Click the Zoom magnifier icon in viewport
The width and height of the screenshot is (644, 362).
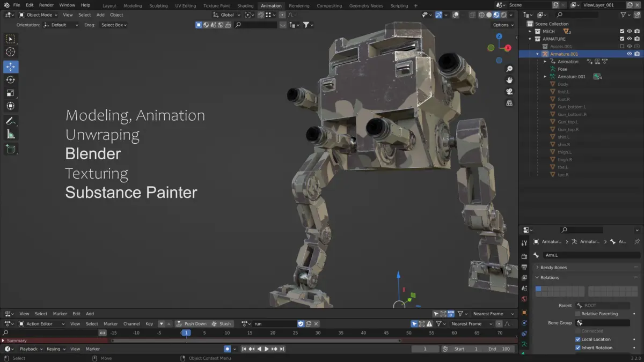click(x=509, y=69)
